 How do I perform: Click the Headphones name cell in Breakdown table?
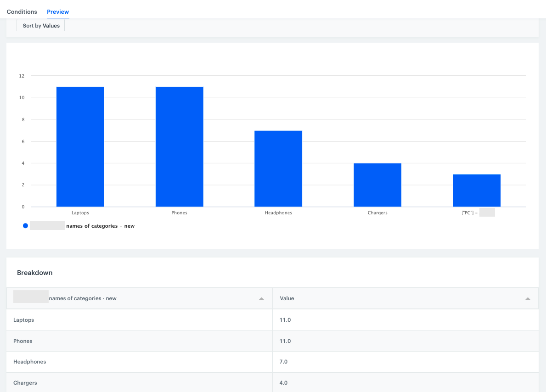tap(30, 362)
